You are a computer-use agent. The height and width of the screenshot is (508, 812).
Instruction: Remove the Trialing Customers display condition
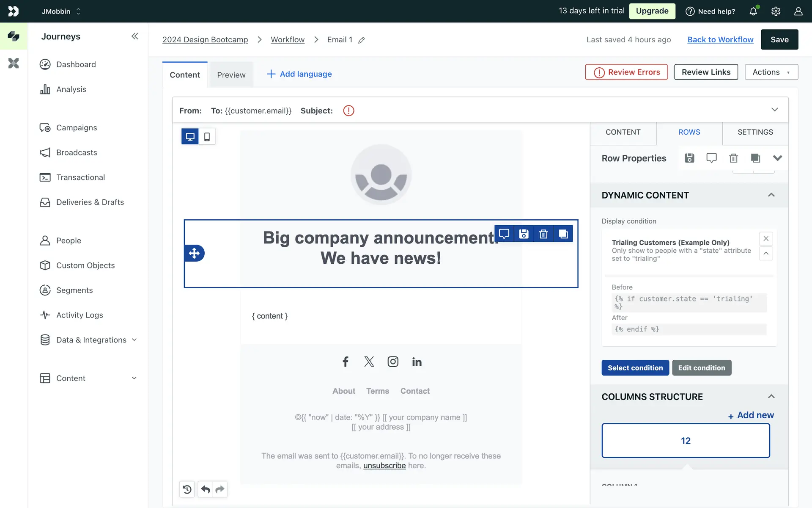pyautogui.click(x=765, y=239)
